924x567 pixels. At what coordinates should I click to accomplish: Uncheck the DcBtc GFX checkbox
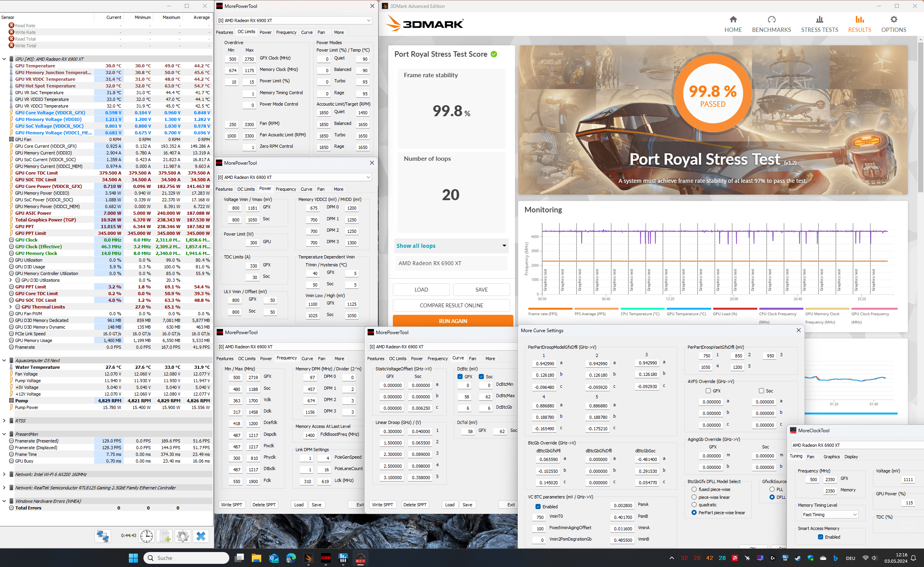click(460, 377)
